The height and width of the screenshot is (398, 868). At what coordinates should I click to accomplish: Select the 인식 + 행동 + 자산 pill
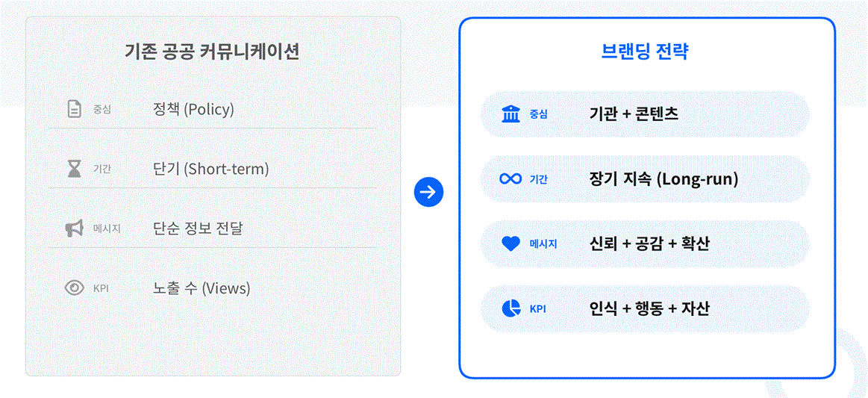pos(645,308)
